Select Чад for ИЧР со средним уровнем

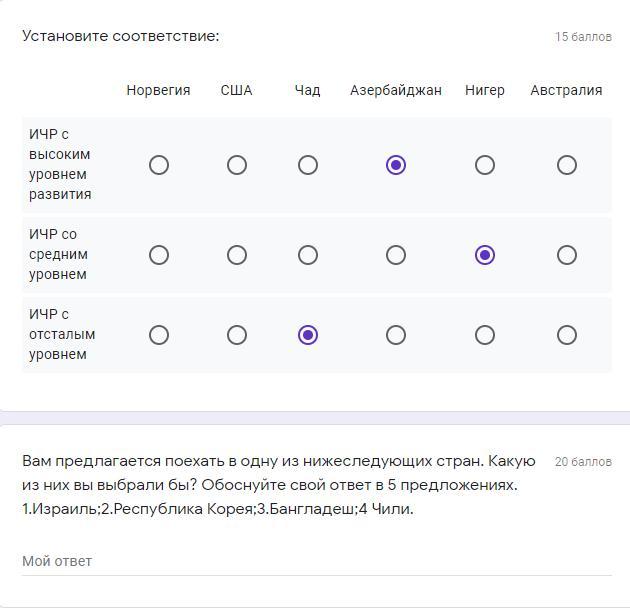click(x=307, y=255)
